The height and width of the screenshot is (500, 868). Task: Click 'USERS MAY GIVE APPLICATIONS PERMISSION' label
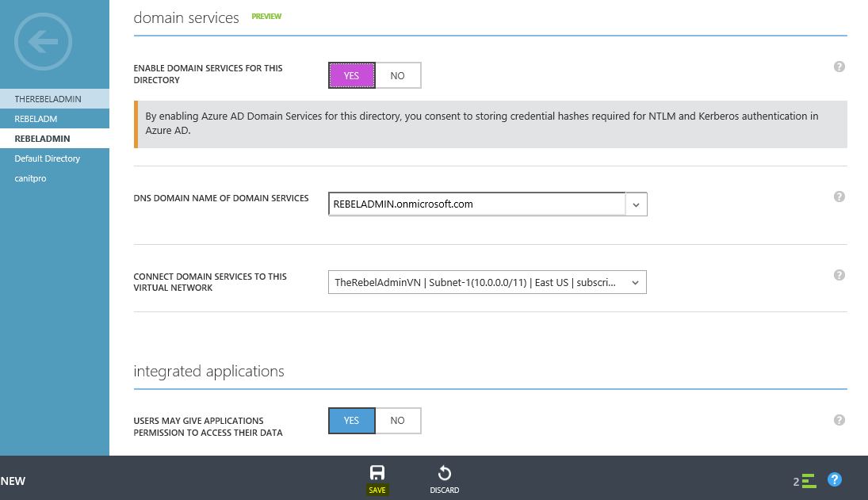point(208,426)
